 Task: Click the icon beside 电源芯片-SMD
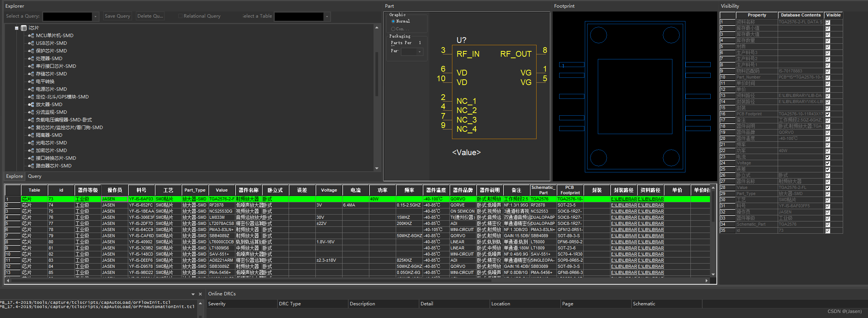(x=31, y=89)
